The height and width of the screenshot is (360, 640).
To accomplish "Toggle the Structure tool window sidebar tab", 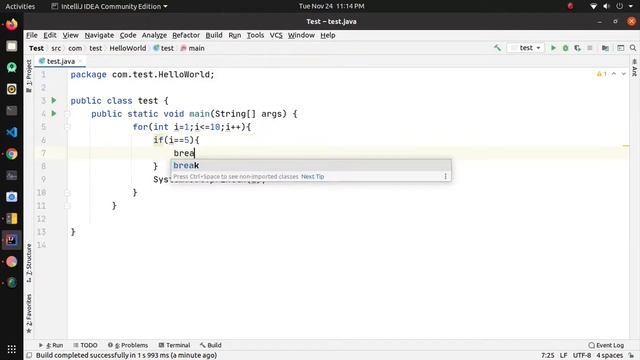I will click(x=29, y=263).
